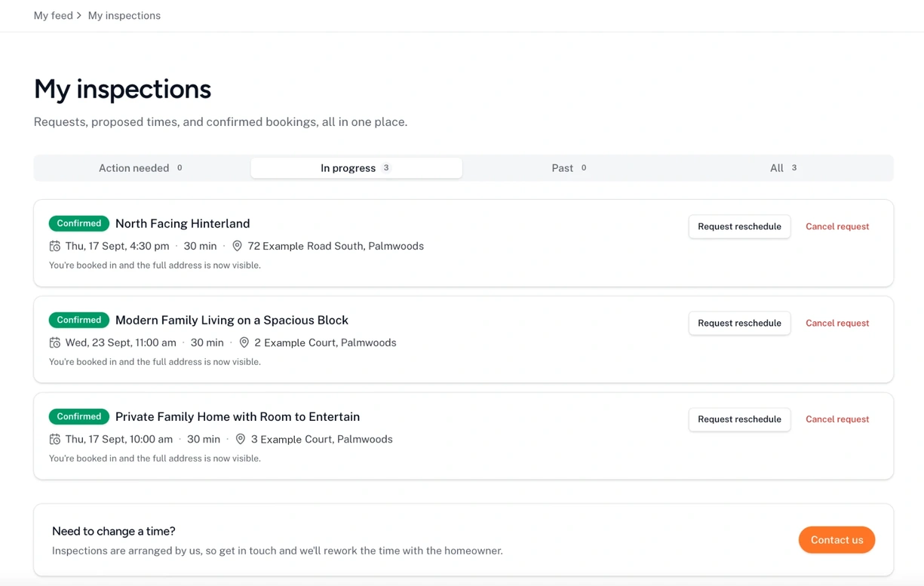Click Confirmed badge on North Facing Hinterland
924x586 pixels.
79,223
